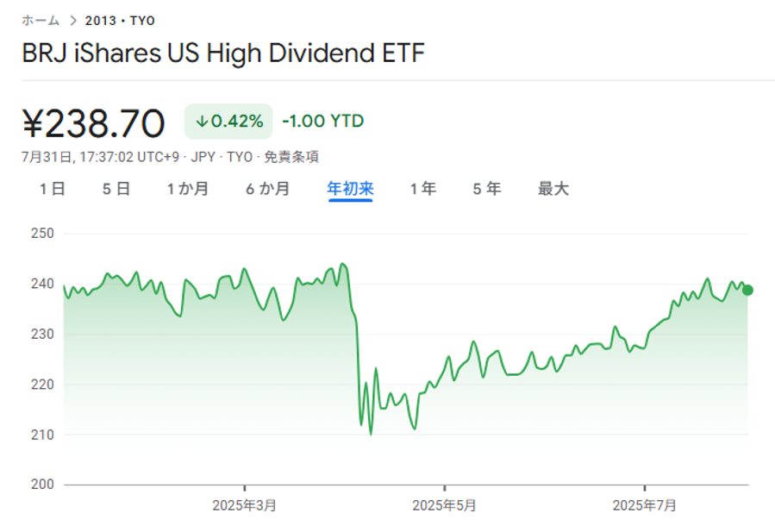
Task: Click the green end-point dot on the chart
Action: (747, 290)
